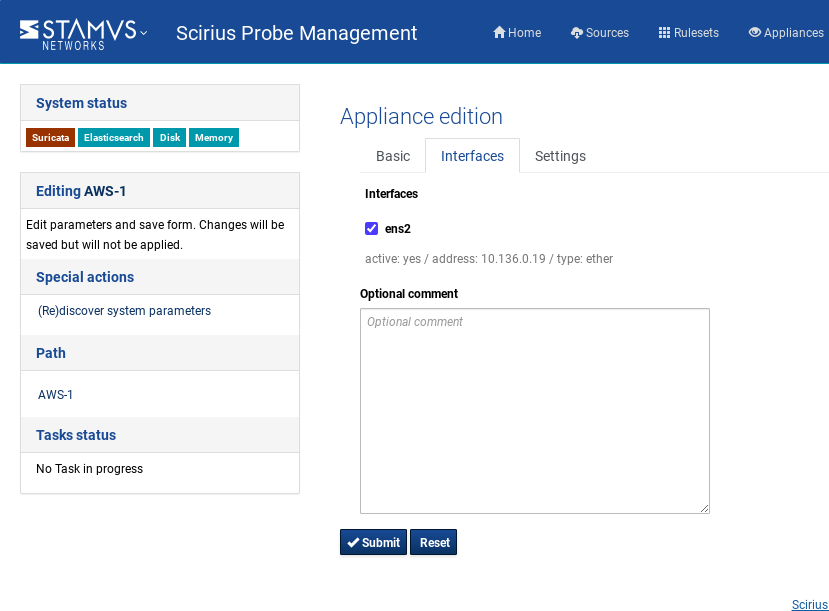Viewport: 829px width, 611px height.
Task: Open the AWS-1 path link
Action: [56, 395]
